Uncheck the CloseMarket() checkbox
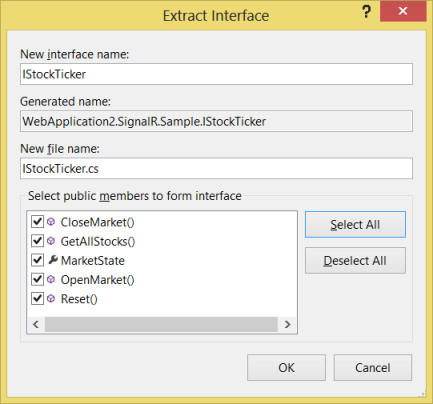The width and height of the screenshot is (433, 404). coord(37,222)
